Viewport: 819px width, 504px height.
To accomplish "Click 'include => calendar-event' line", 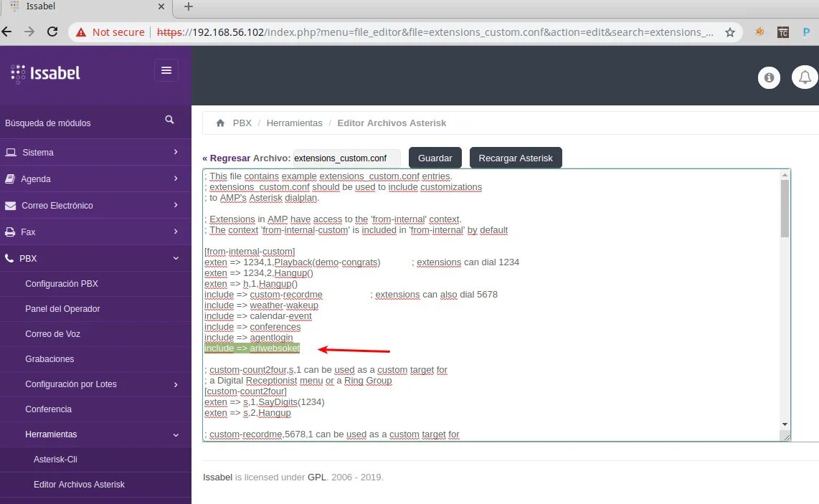I will [x=258, y=316].
